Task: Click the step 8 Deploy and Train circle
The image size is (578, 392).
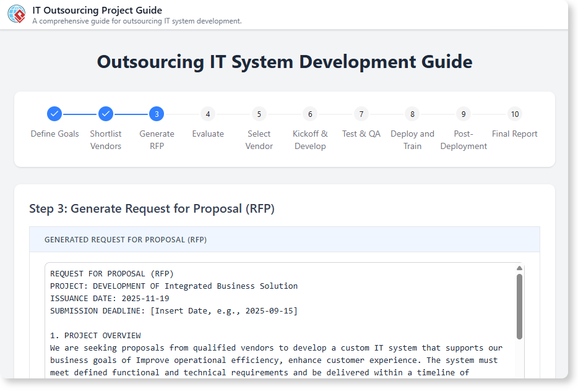Action: click(x=412, y=114)
